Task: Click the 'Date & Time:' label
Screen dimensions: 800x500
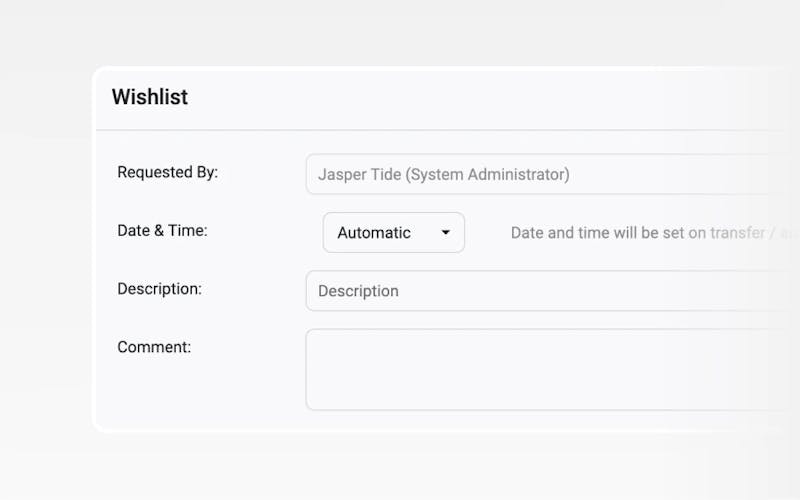Action: [162, 231]
